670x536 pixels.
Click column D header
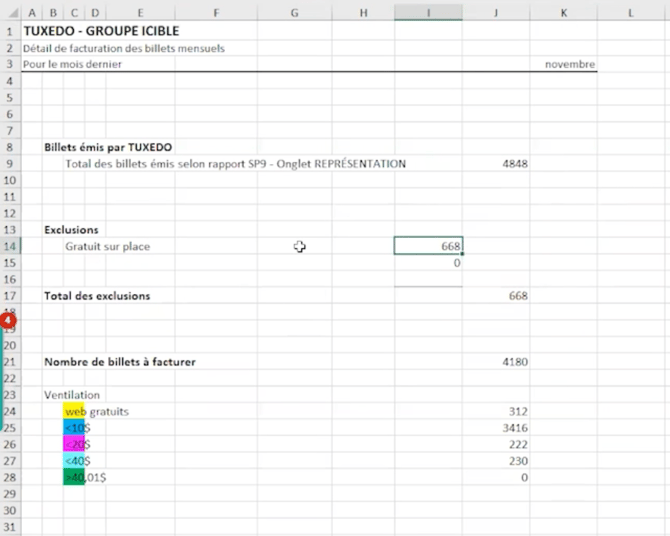[95, 13]
